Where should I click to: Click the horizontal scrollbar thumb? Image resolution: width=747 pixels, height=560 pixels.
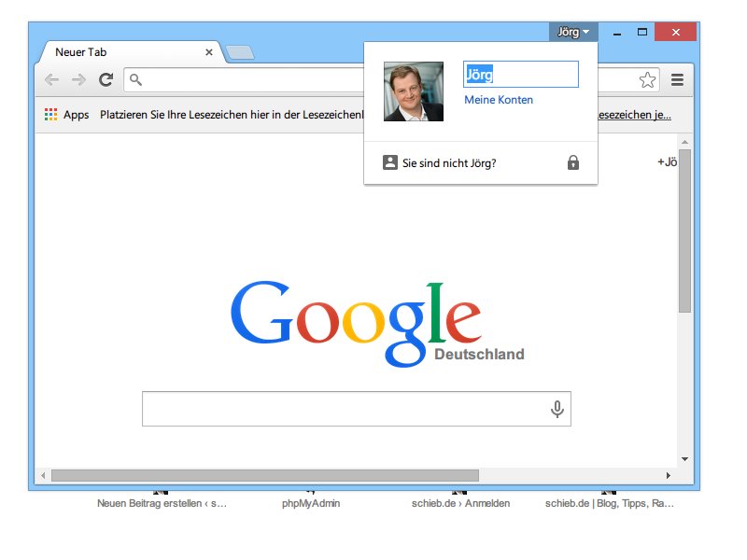click(265, 475)
